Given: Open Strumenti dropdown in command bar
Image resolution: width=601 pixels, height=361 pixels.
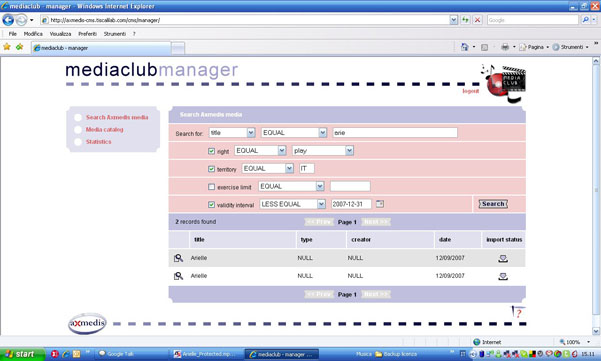Looking at the screenshot, I should tap(570, 47).
